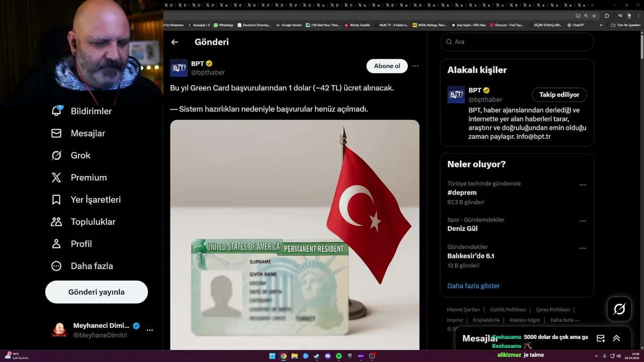
Task: Open Google Gemini bookmark
Action: (289, 25)
